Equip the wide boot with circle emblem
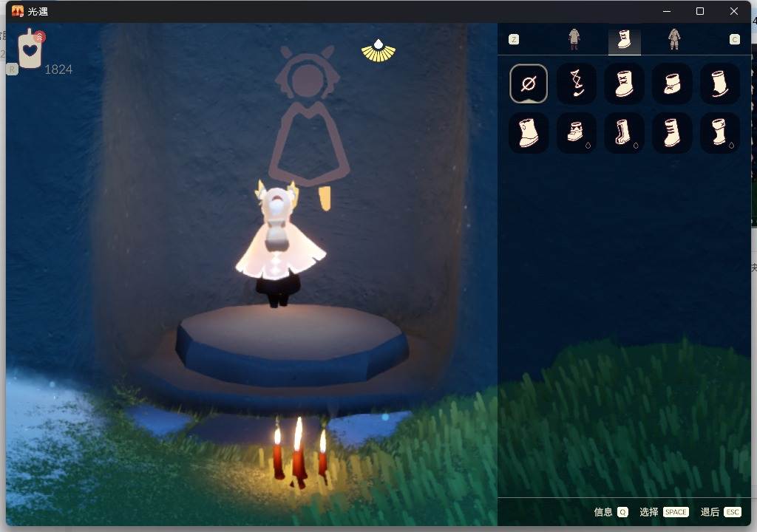The height and width of the screenshot is (532, 757). pyautogui.click(x=528, y=133)
